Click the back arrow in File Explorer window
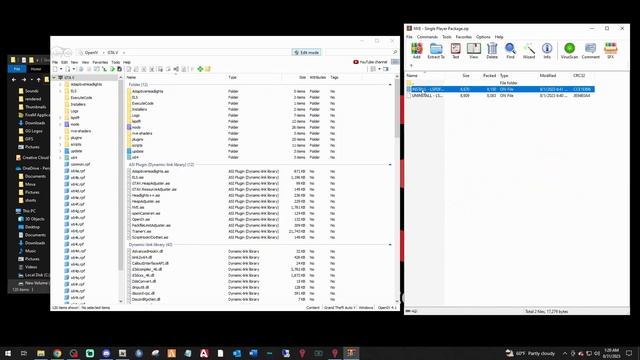This screenshot has height=360, width=640. (x=14, y=80)
